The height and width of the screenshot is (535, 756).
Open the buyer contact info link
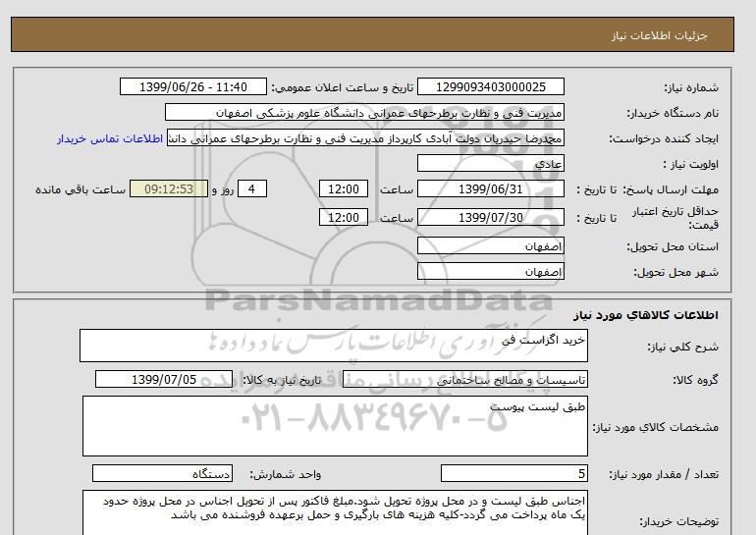[x=110, y=138]
